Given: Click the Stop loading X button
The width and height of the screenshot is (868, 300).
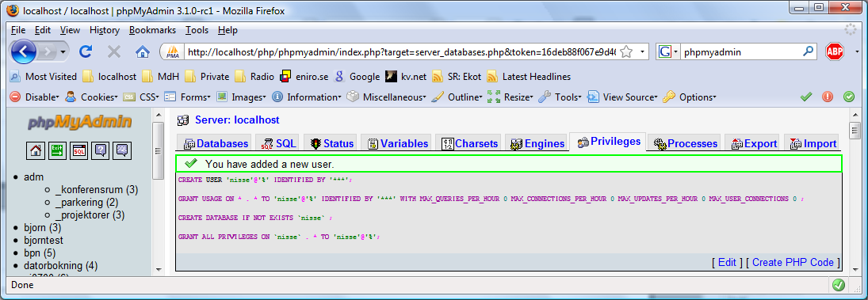Looking at the screenshot, I should [x=114, y=52].
